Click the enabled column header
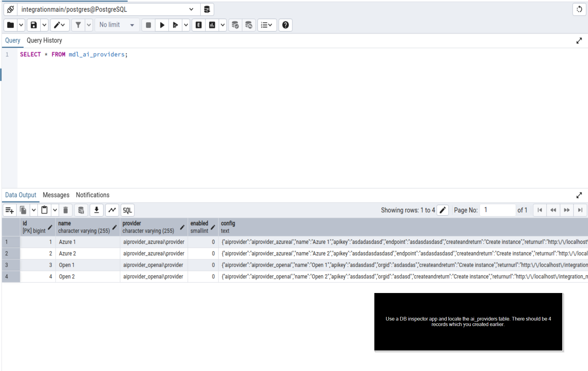Image resolution: width=588 pixels, height=371 pixels. click(203, 227)
